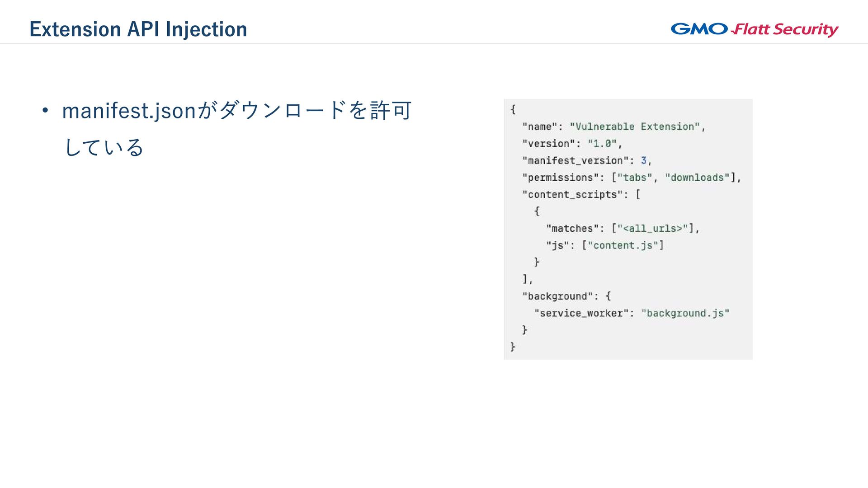Click the "content.js" file name
868x488 pixels.
click(x=623, y=245)
